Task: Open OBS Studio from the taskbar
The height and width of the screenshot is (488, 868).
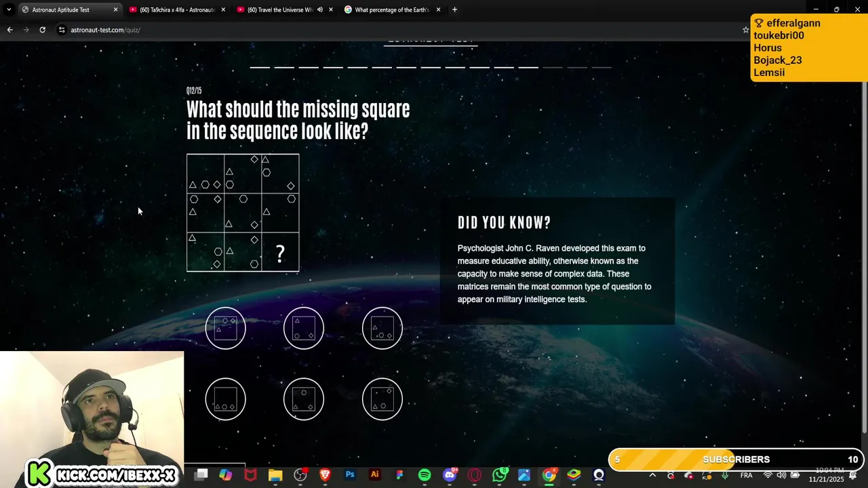Action: [300, 475]
